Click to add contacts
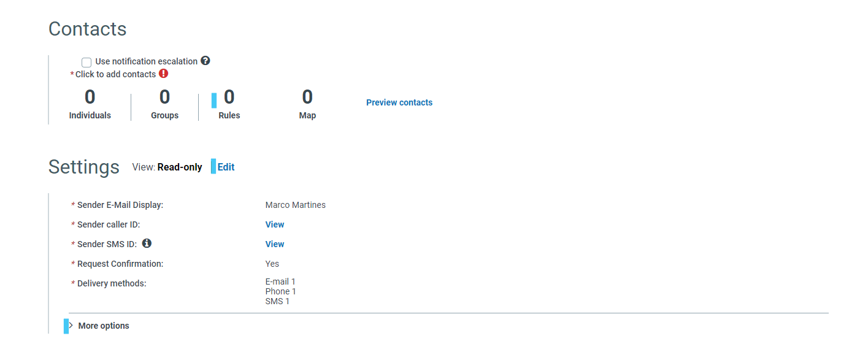The height and width of the screenshot is (360, 868). (x=115, y=74)
